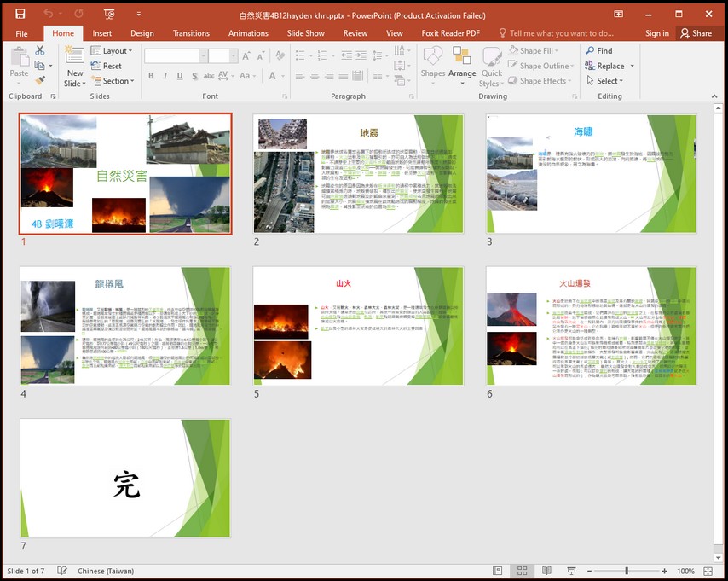
Task: Click Replace in the Editing group
Action: [x=604, y=66]
